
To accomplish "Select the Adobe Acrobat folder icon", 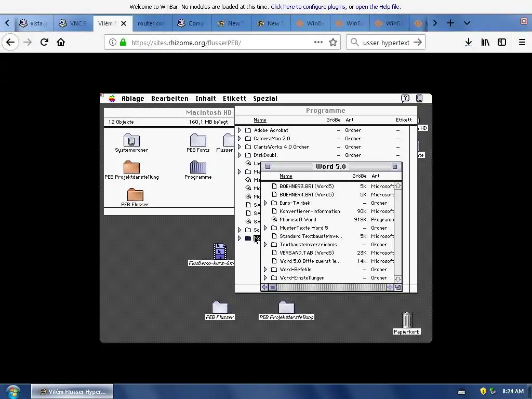I will coord(248,130).
